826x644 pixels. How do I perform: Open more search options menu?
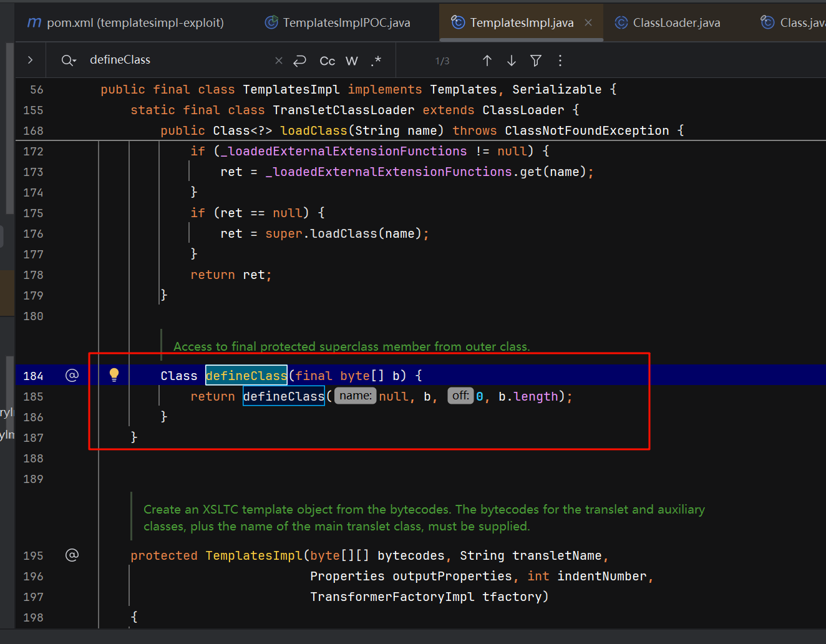click(560, 61)
